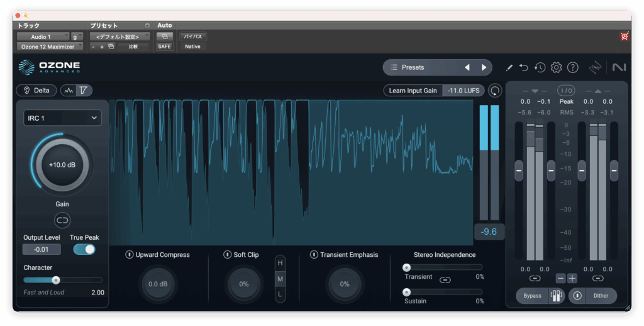The width and height of the screenshot is (644, 326).
Task: Click the Learn Input Gain button
Action: click(413, 91)
